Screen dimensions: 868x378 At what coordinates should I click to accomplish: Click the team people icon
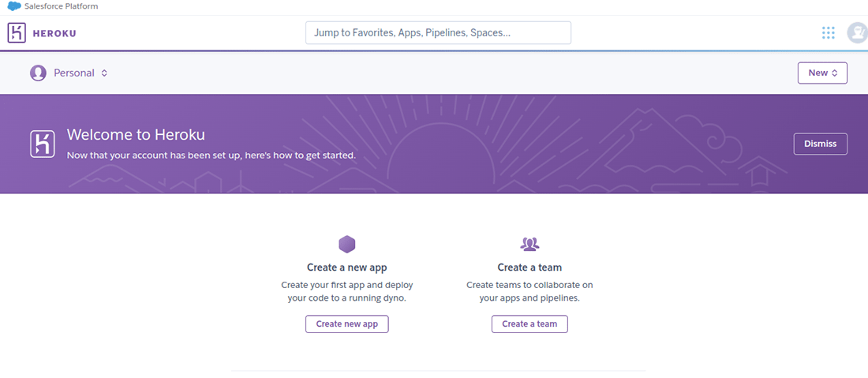pos(529,244)
